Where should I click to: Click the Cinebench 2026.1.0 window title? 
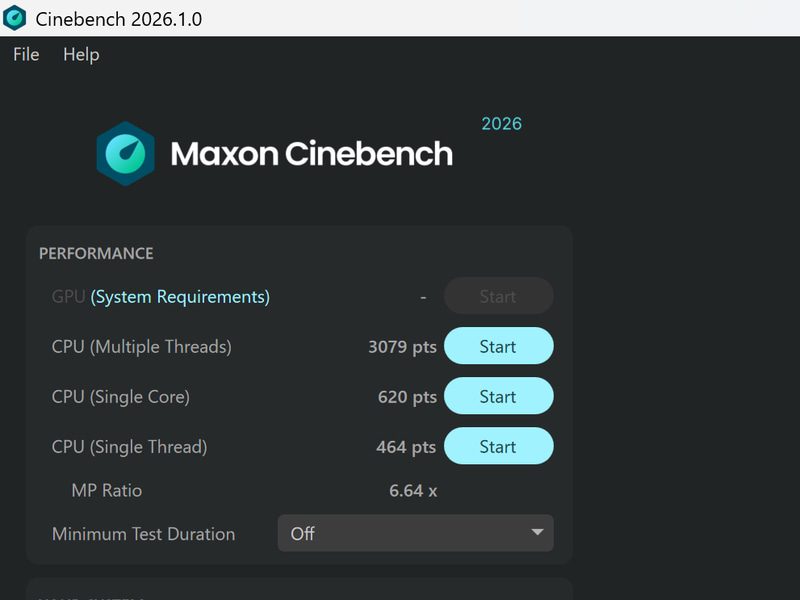point(118,19)
